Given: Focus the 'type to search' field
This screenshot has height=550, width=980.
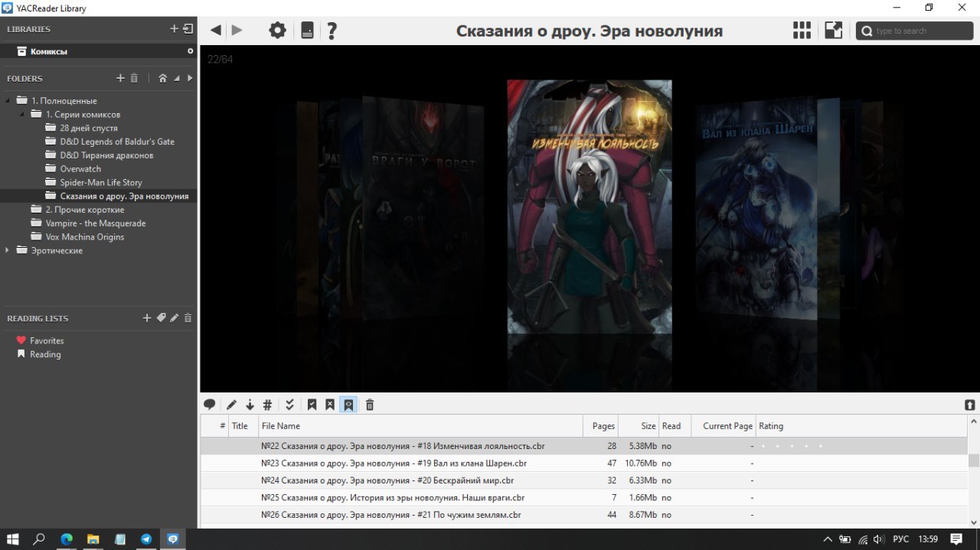Looking at the screenshot, I should click(x=914, y=31).
